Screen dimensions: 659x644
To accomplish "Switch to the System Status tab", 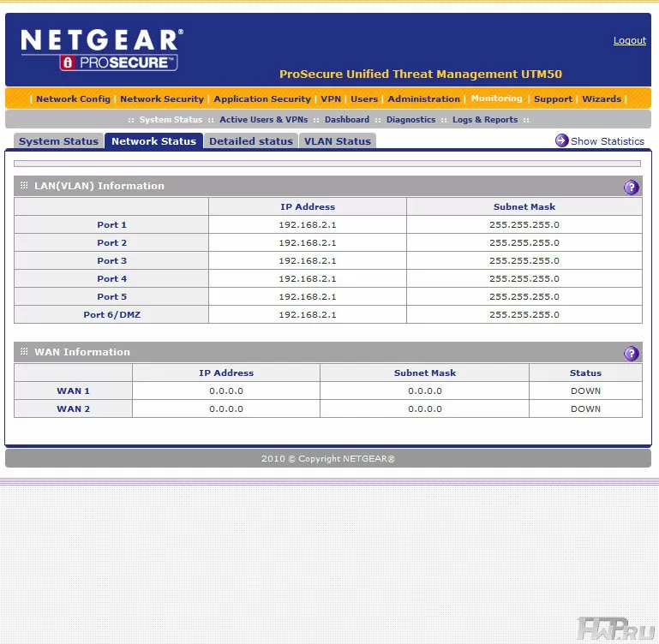I will click(58, 141).
